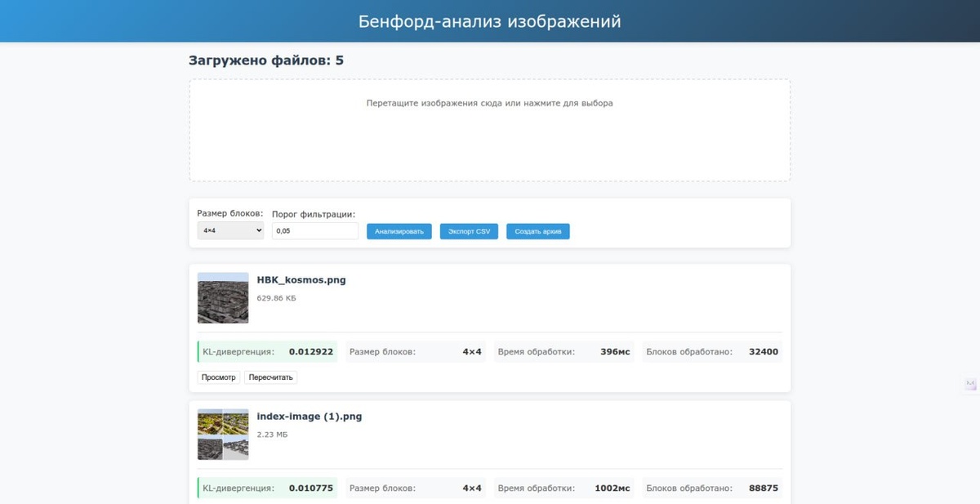Image resolution: width=980 pixels, height=504 pixels.
Task: Click the KL-дивергенция value 0.012922
Action: [311, 352]
